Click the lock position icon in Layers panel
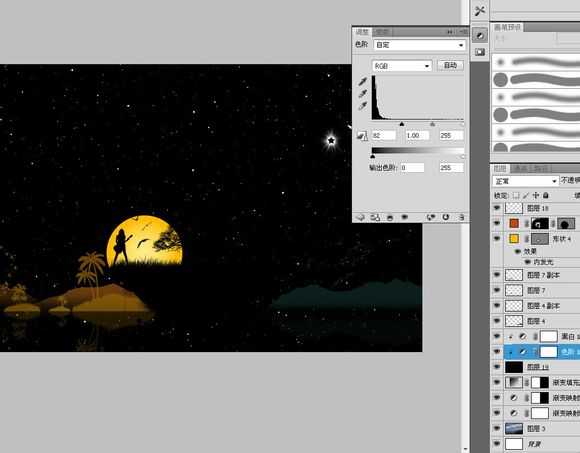The image size is (580, 453). click(536, 195)
